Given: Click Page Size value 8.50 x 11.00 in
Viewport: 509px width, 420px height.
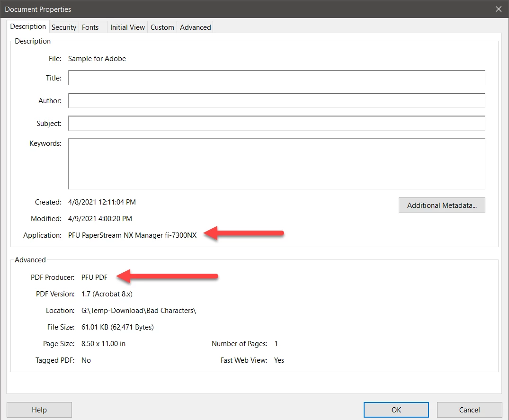Looking at the screenshot, I should point(103,344).
